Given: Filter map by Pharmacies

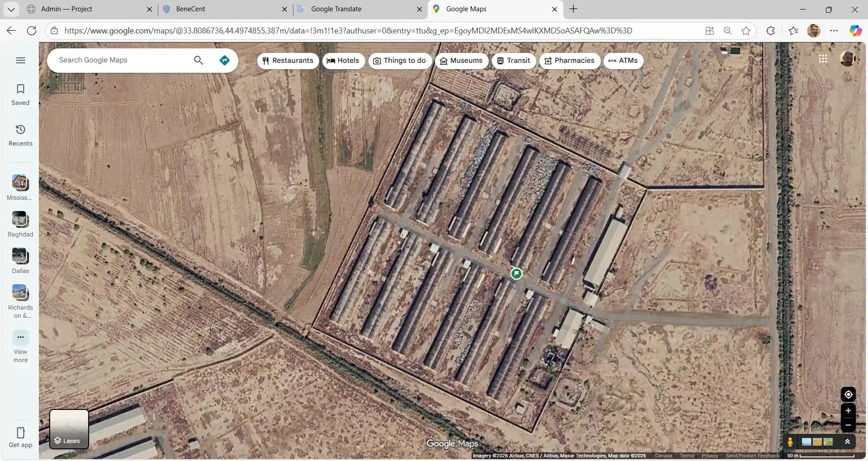Looking at the screenshot, I should (569, 61).
